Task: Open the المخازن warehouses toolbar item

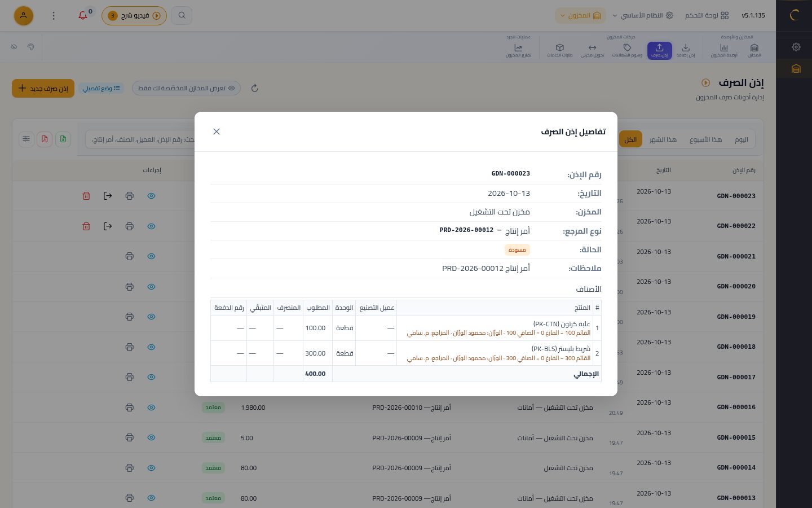Action: 754,50
